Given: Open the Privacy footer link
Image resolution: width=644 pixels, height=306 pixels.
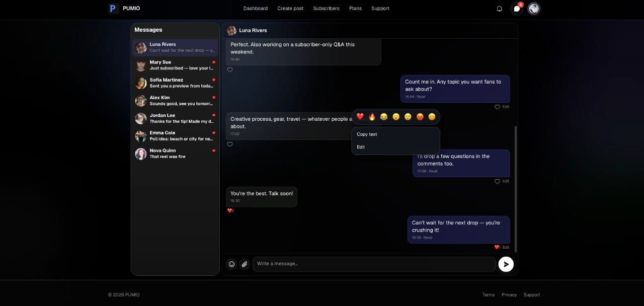Looking at the screenshot, I should click(509, 295).
